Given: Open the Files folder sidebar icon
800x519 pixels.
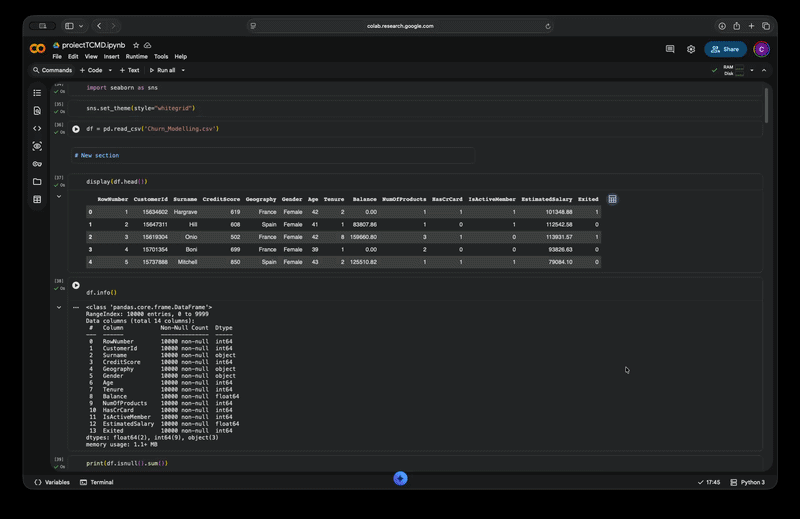Looking at the screenshot, I should tap(37, 182).
